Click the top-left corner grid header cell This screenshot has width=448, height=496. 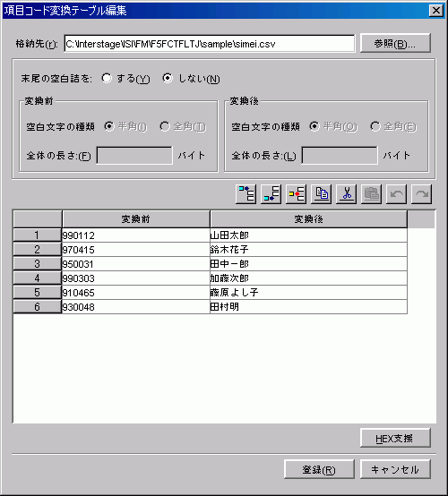click(x=38, y=218)
